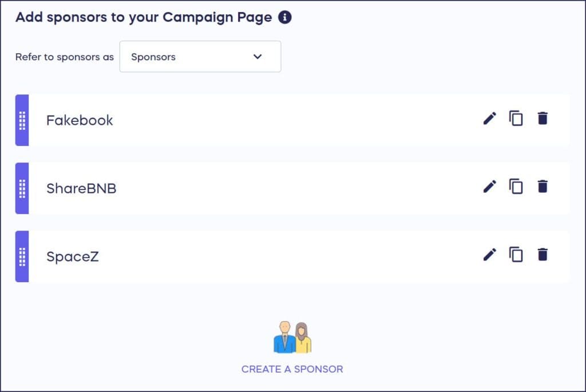Delete the ShareBNB sponsor

(x=542, y=186)
